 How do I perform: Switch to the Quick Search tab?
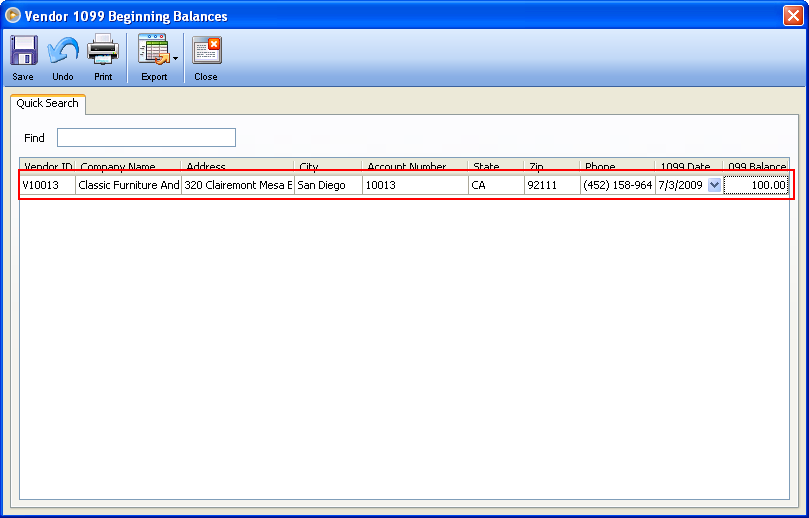(47, 103)
